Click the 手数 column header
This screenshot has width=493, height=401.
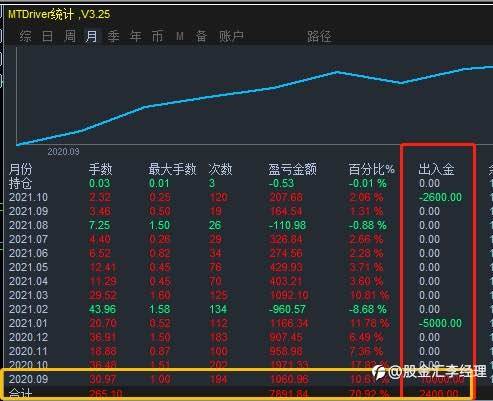100,169
